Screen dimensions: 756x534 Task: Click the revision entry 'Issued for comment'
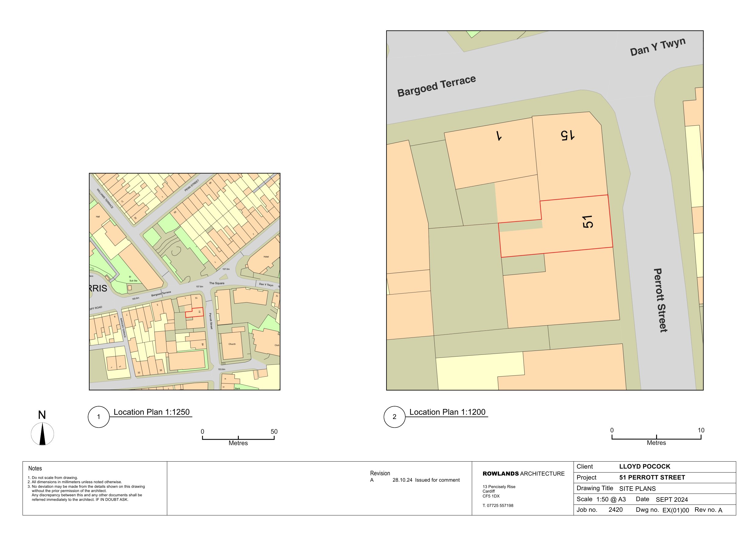437,480
